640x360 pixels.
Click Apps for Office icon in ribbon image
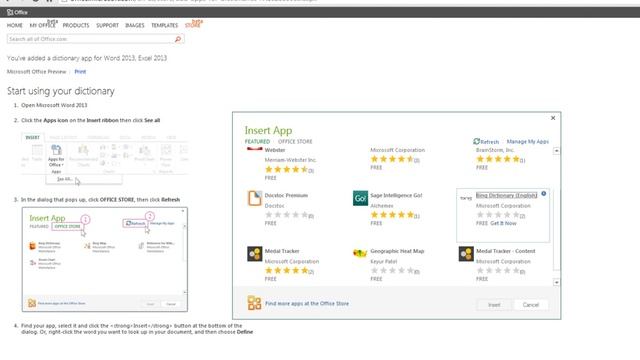click(56, 150)
